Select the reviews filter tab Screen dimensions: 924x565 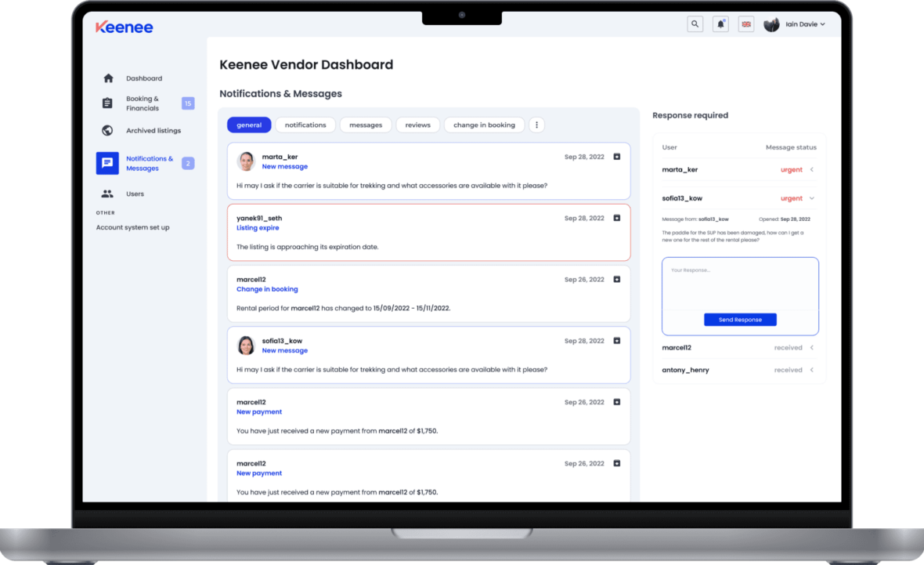(x=418, y=125)
